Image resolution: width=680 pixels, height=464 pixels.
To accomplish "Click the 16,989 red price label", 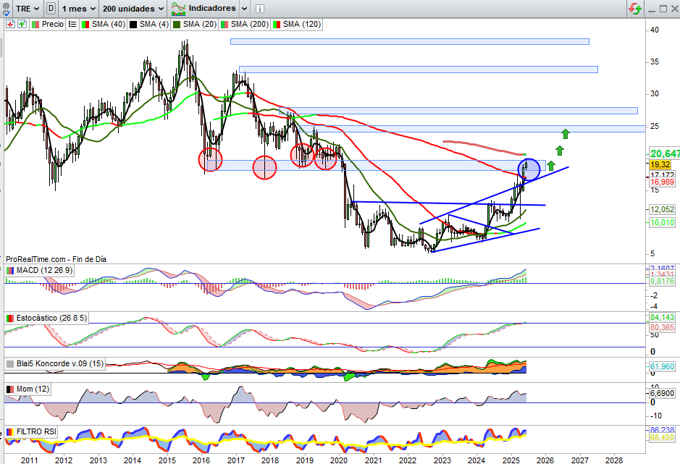I will 662,182.
